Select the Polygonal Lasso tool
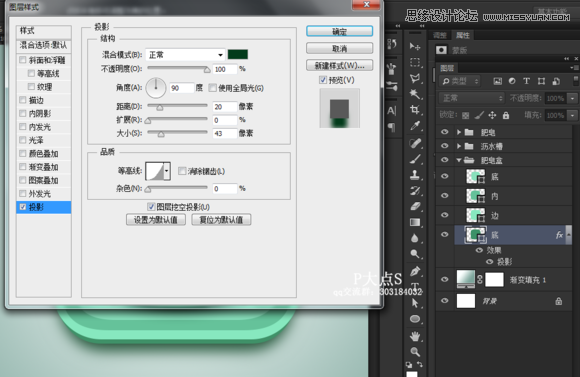Viewport: 580px width, 377px height. click(415, 78)
